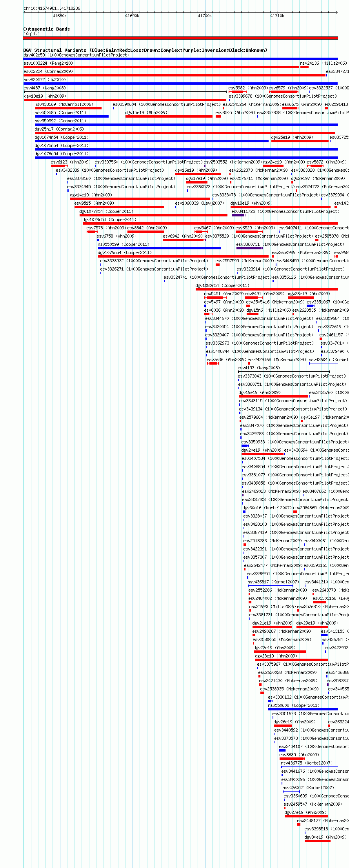The height and width of the screenshot is (868, 349).
Task: Click the red 10q11.1 cytogenetic band bar
Action: click(x=181, y=38)
